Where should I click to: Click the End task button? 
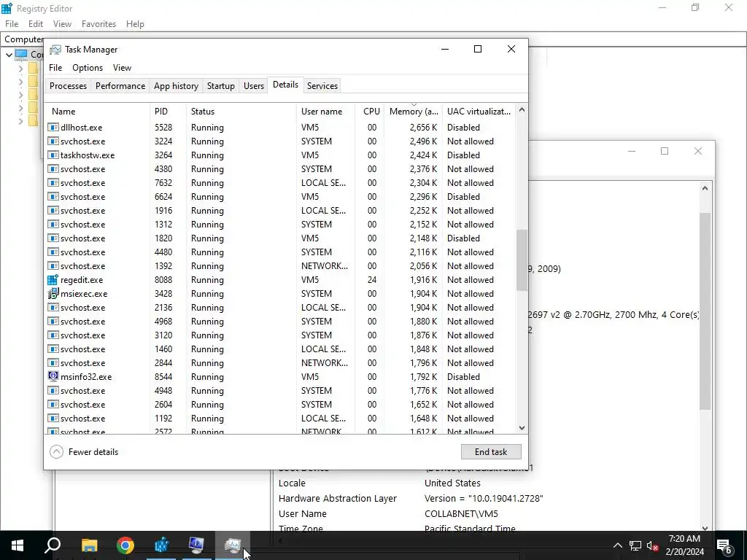(491, 452)
